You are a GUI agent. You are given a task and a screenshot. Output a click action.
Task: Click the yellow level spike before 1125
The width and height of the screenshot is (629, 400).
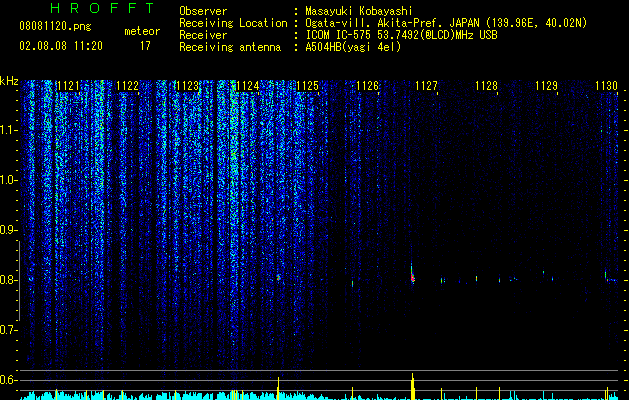click(x=278, y=388)
